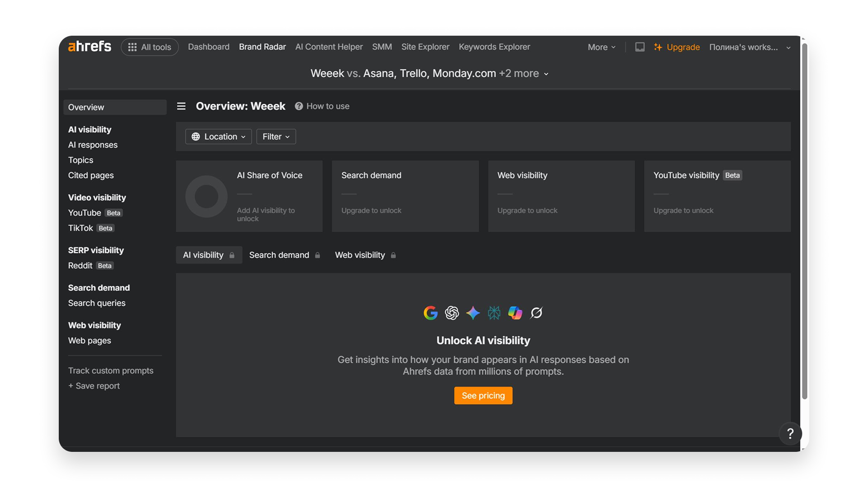
Task: Switch to the Web visibility tab
Action: [x=365, y=255]
